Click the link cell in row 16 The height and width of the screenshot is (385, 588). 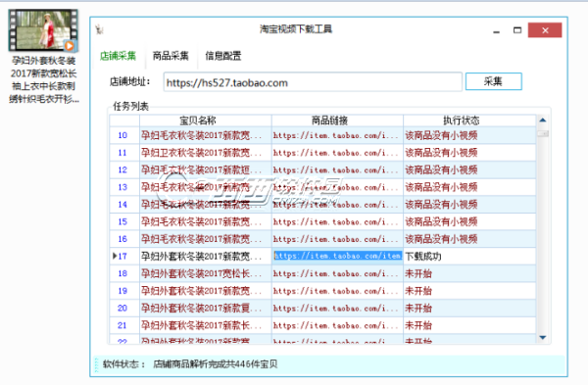pos(337,239)
